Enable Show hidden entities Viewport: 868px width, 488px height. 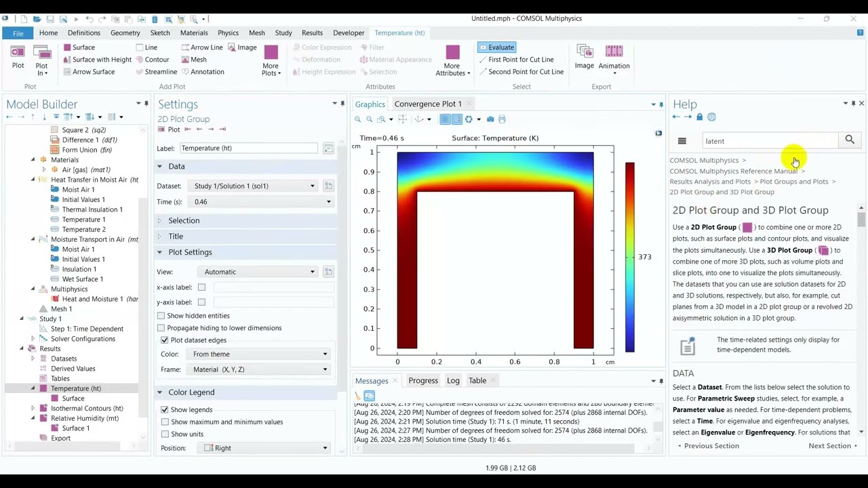click(161, 316)
